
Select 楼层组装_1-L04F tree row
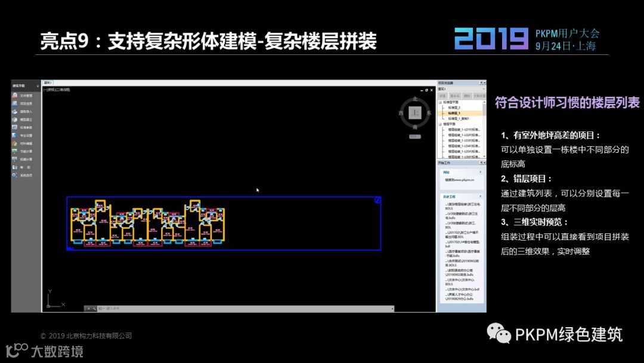pos(464,146)
